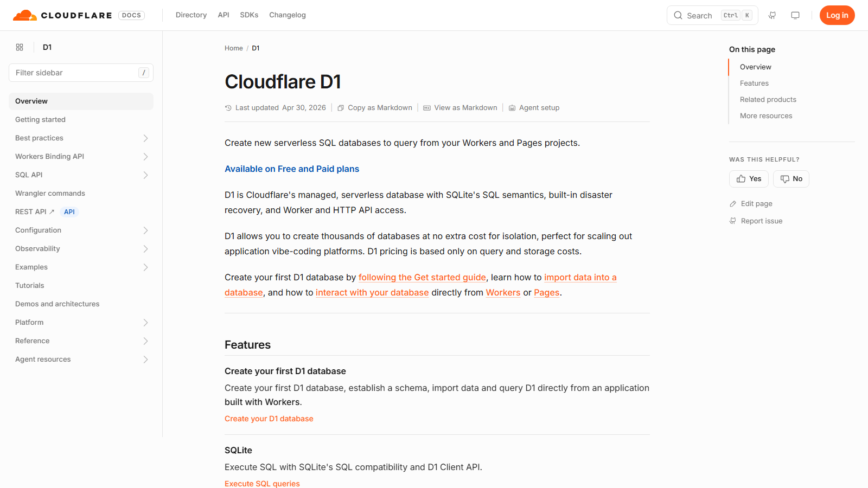Expand the Platform sidebar section
The width and height of the screenshot is (868, 488).
[x=145, y=323]
